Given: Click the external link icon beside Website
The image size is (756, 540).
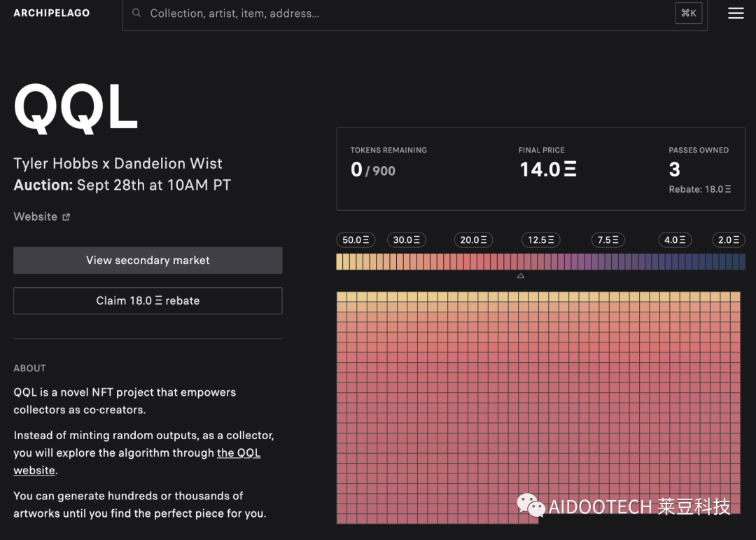Looking at the screenshot, I should pyautogui.click(x=66, y=217).
